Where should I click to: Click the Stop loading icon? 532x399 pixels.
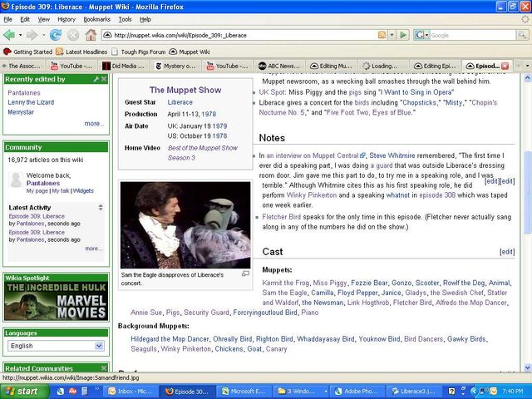[x=73, y=35]
